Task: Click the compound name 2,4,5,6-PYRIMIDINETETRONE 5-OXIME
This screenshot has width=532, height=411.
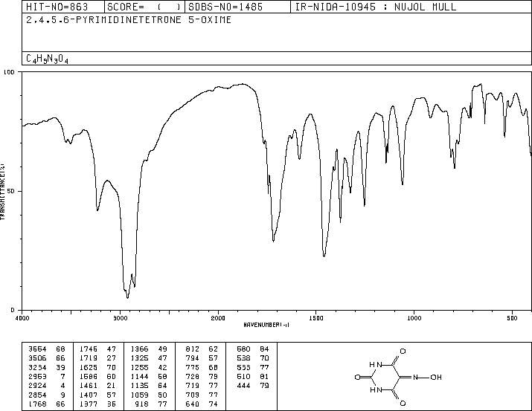Action: 129,20
